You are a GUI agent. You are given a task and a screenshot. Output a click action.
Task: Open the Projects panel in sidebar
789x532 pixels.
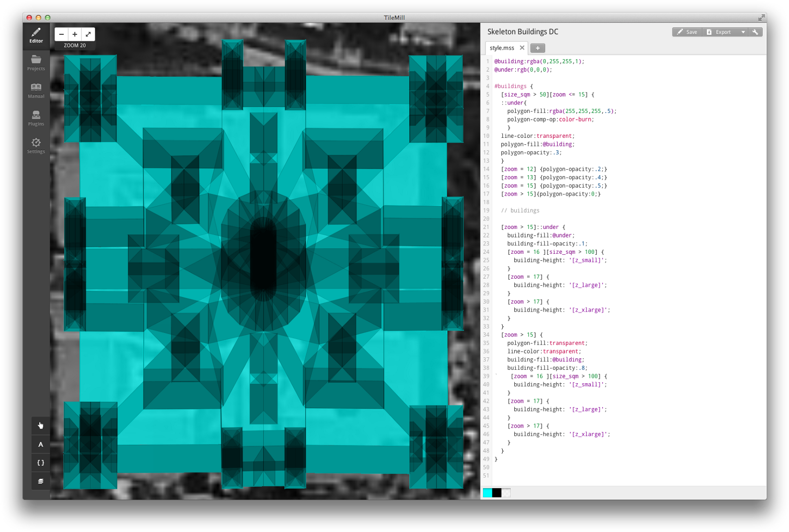(36, 63)
